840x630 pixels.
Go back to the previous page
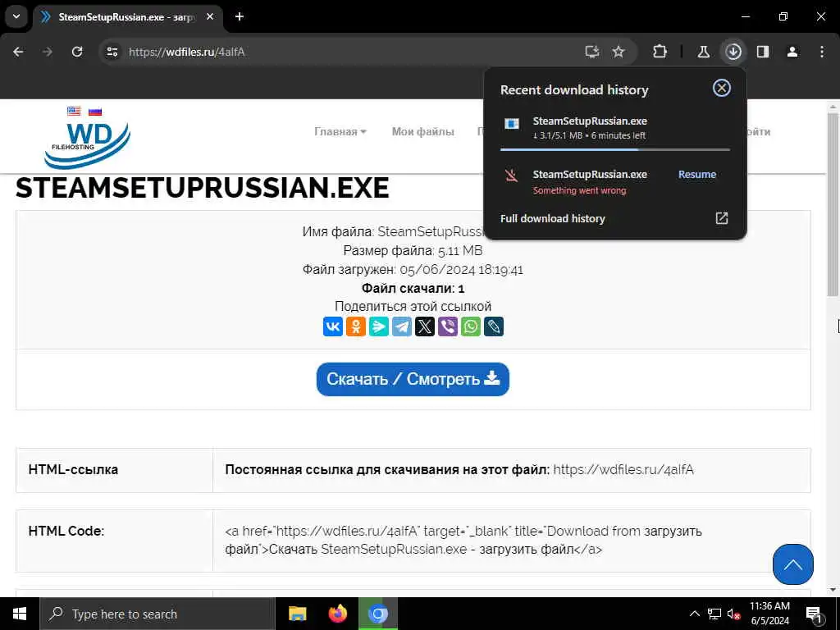click(x=18, y=52)
